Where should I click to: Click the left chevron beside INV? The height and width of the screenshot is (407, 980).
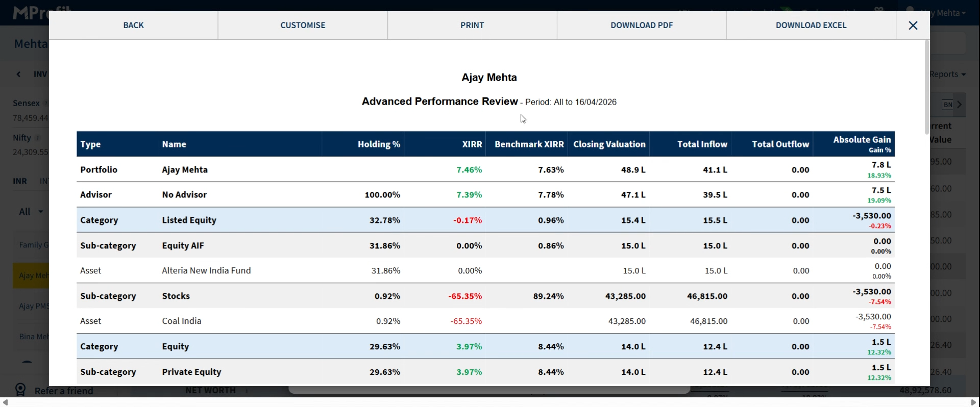[x=19, y=74]
